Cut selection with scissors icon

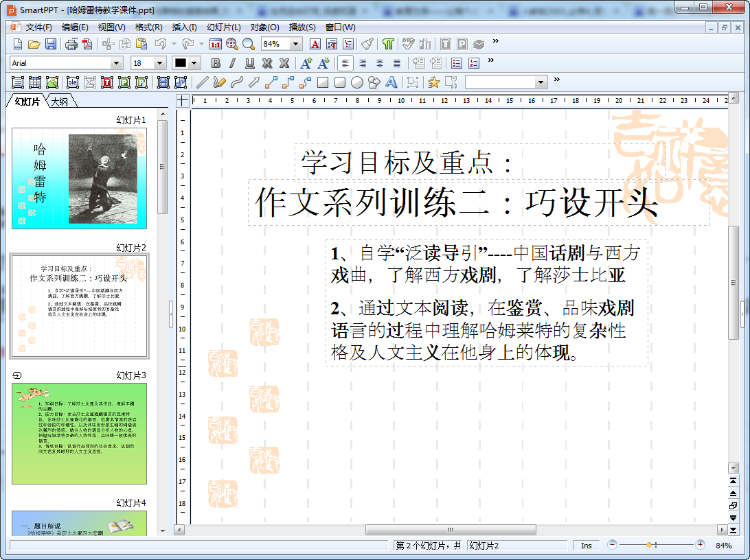[108, 45]
